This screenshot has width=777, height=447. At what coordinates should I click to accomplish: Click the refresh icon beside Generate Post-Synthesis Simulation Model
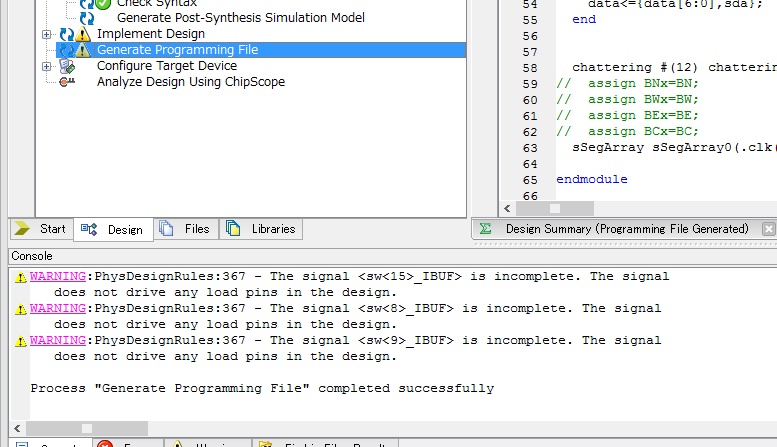click(x=87, y=18)
